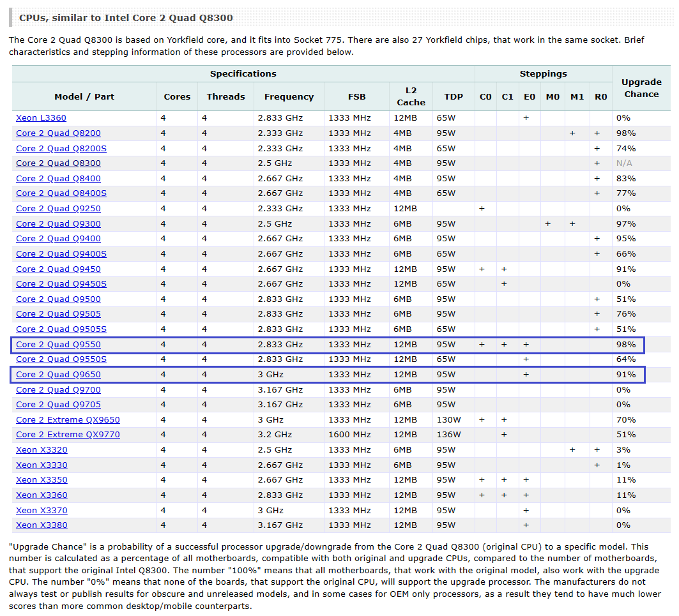679x616 pixels.
Task: Click the 66% upgrade chance value
Action: 626,253
